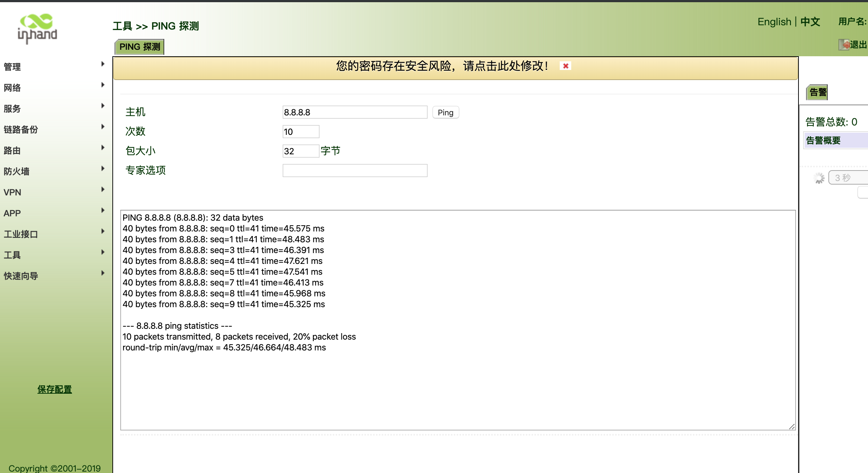Click the logout icon
The image size is (868, 473).
(x=844, y=45)
